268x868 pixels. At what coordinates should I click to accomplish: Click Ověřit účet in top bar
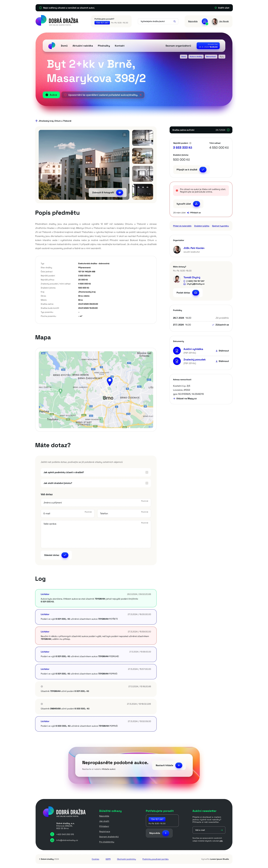point(224,8)
